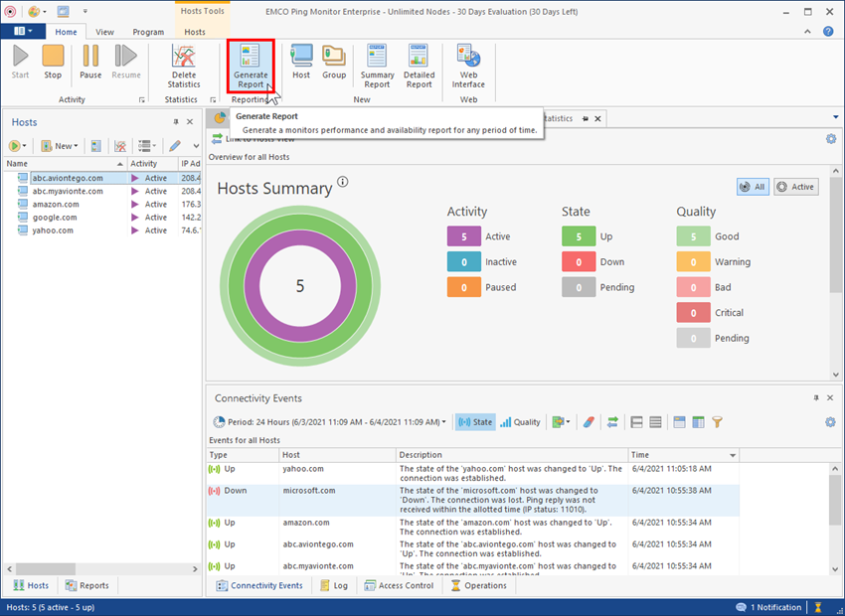This screenshot has height=616, width=845.
Task: Click the funnel filter icon in Connectivity Events
Action: 717,422
